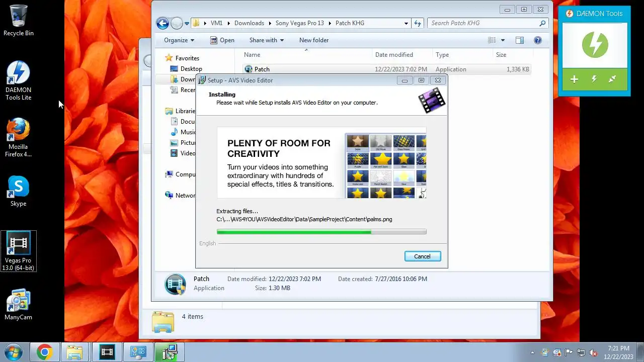Click the effects thumbnail in setup banner
Viewport: 644px width, 362px height.
(386, 166)
